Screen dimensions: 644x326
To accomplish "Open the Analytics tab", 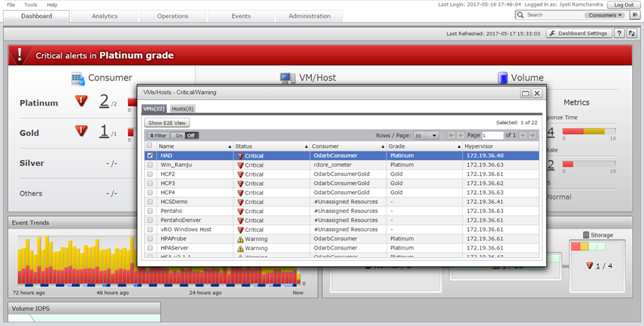I will tap(105, 16).
